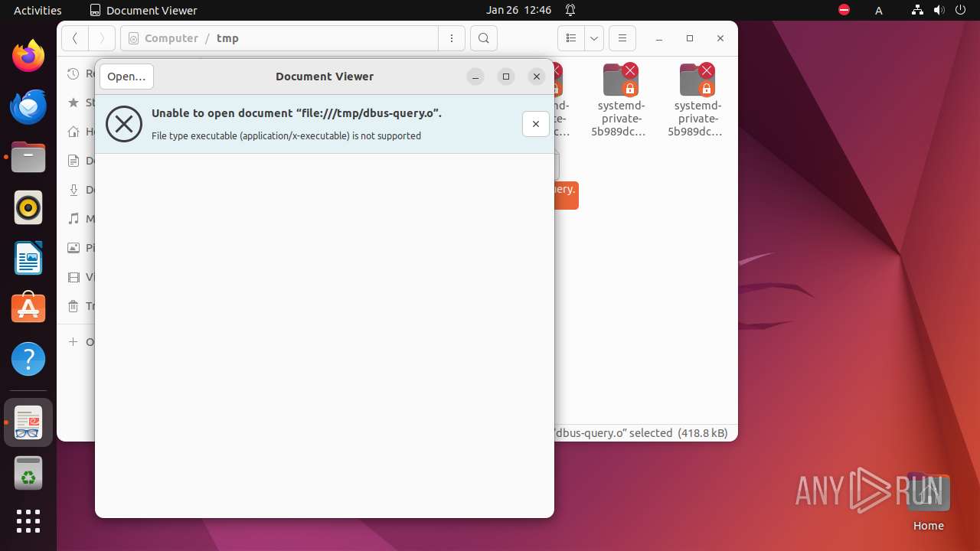Expand the view options dropdown in Files
Screen dimensions: 980x551
point(594,38)
